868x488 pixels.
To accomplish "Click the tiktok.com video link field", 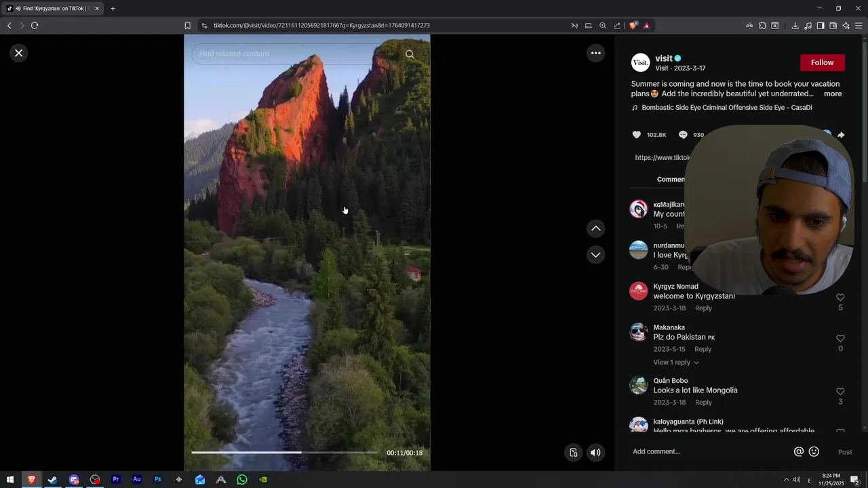I will click(x=661, y=157).
